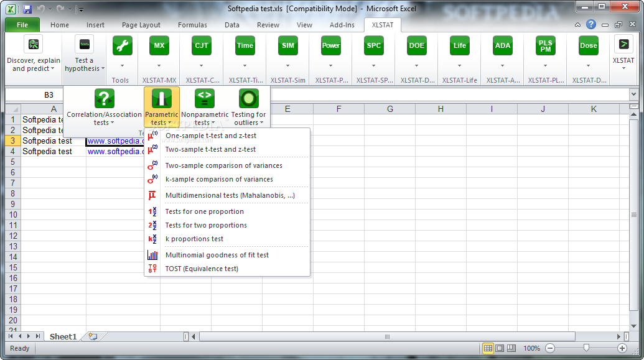
Task: Select the column G header
Action: 390,109
